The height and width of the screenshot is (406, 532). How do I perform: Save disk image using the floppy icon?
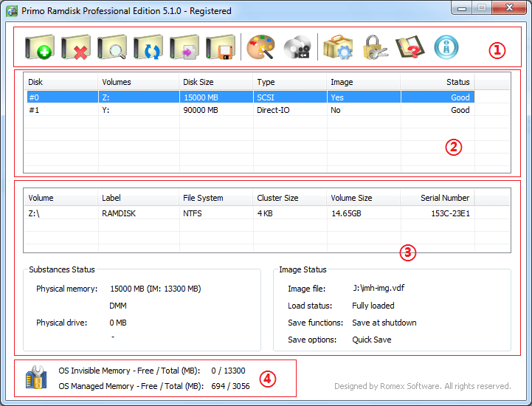pos(221,47)
